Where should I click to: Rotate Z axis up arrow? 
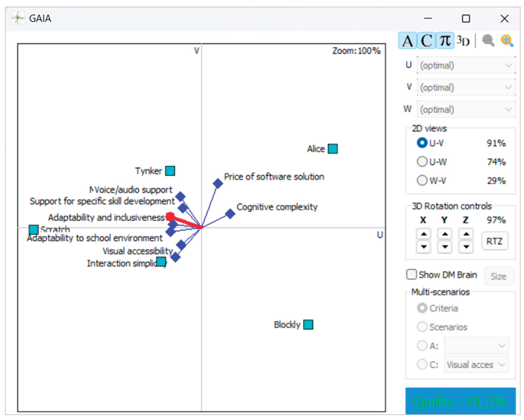tap(466, 234)
